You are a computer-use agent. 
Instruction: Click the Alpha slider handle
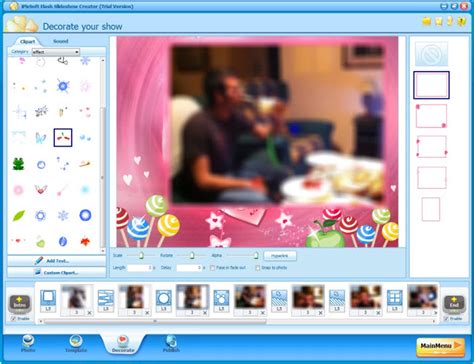[x=256, y=256]
